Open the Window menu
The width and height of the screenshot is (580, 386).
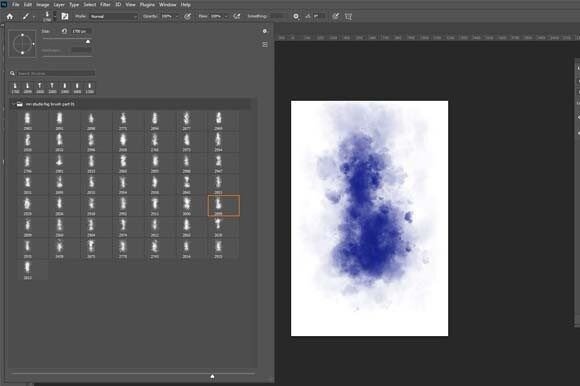(168, 5)
